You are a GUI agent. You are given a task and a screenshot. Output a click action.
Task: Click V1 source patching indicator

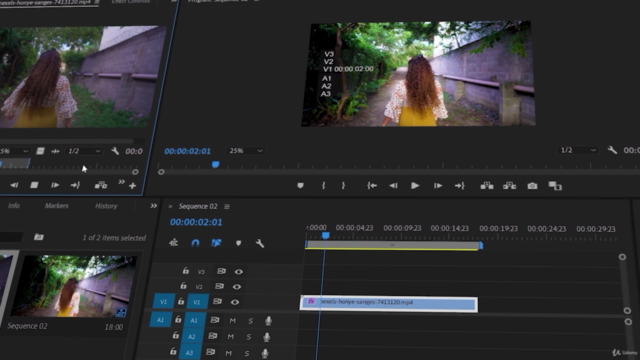point(164,302)
